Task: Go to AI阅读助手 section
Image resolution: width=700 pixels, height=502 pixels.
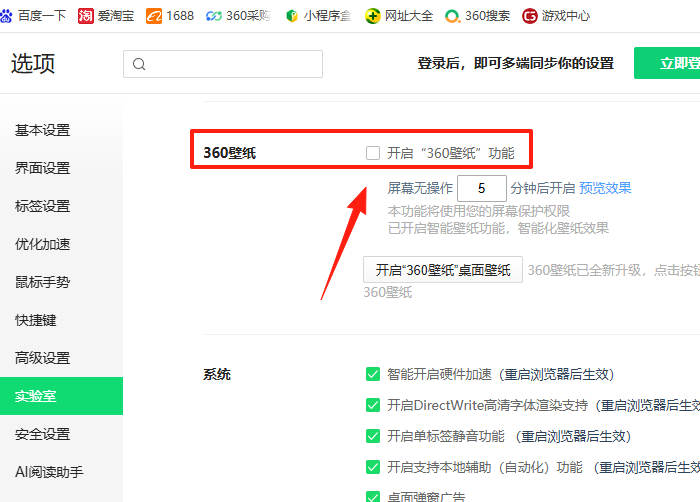Action: coord(62,472)
